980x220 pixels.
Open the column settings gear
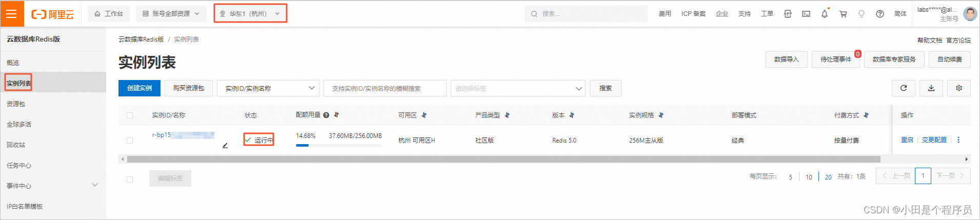pos(959,88)
